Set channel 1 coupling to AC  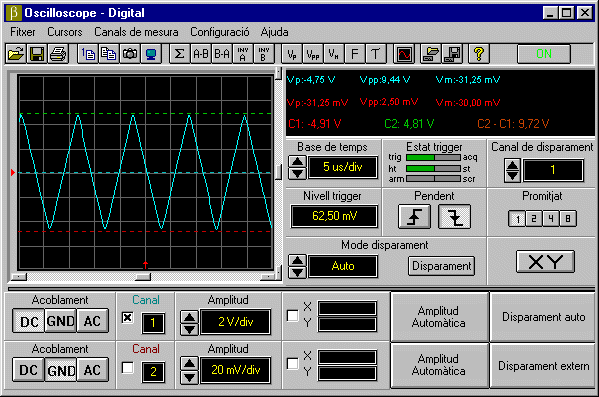point(92,321)
